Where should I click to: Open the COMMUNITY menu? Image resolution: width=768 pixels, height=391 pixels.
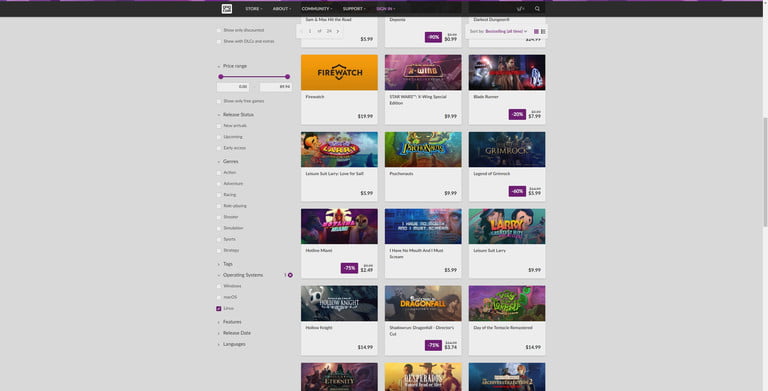(316, 9)
